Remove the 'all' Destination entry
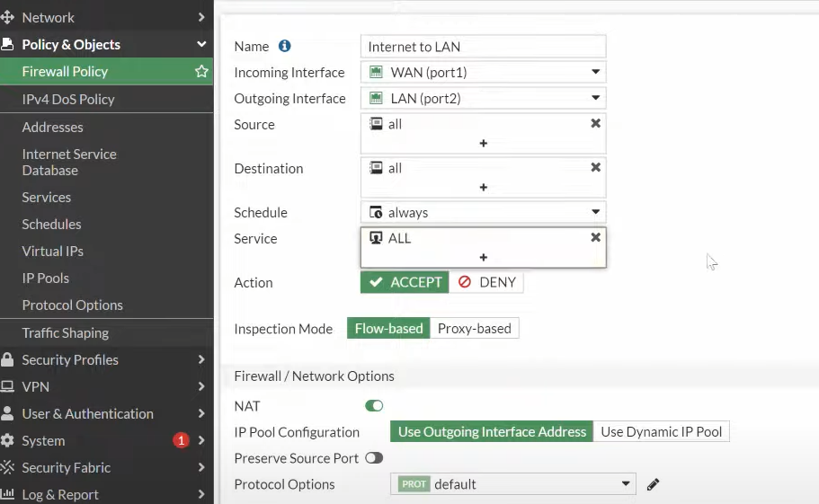Image resolution: width=819 pixels, height=504 pixels. 595,167
